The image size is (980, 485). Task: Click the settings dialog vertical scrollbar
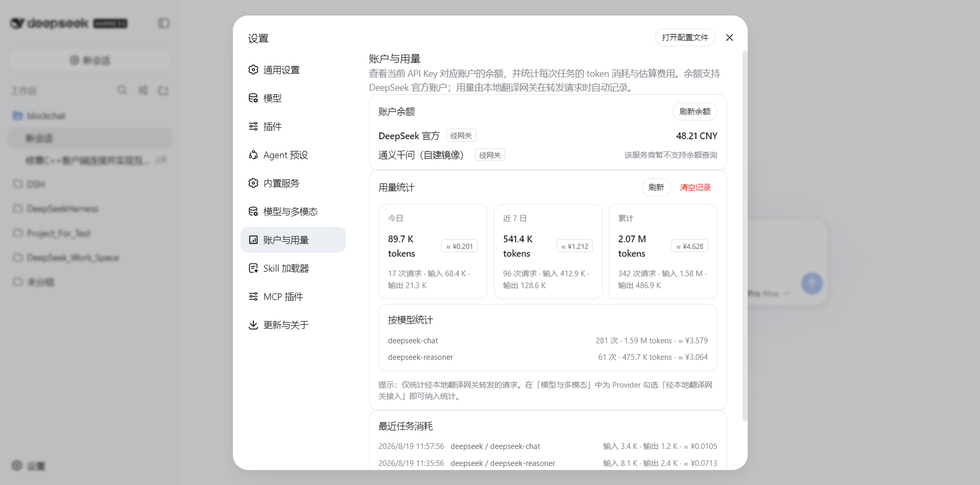[745, 236]
